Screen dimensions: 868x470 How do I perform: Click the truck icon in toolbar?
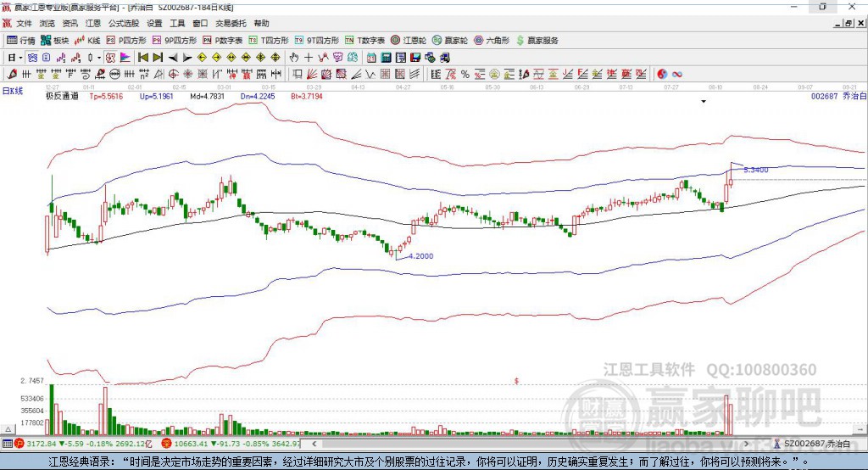(444, 58)
